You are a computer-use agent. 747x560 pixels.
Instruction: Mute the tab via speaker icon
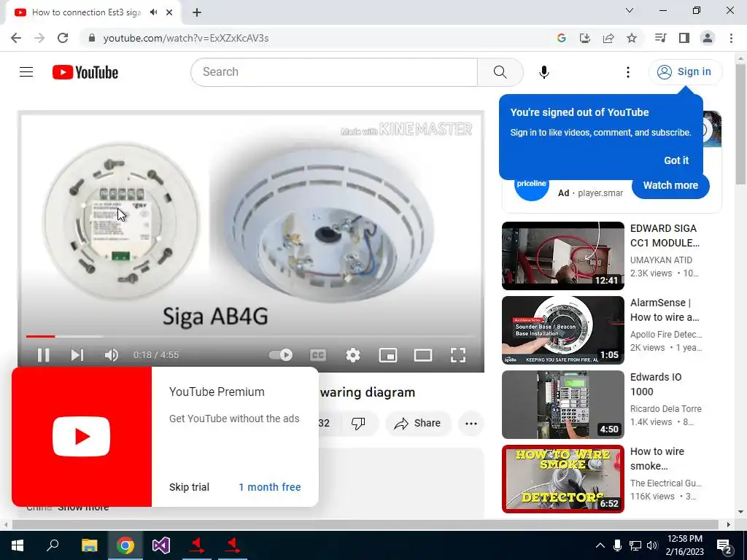tap(153, 12)
